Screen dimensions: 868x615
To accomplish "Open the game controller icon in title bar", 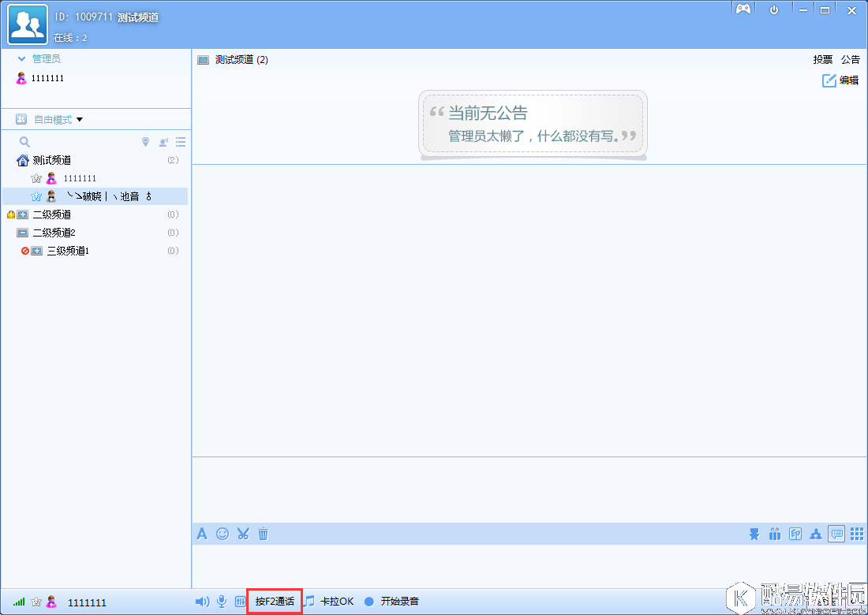I will (743, 9).
